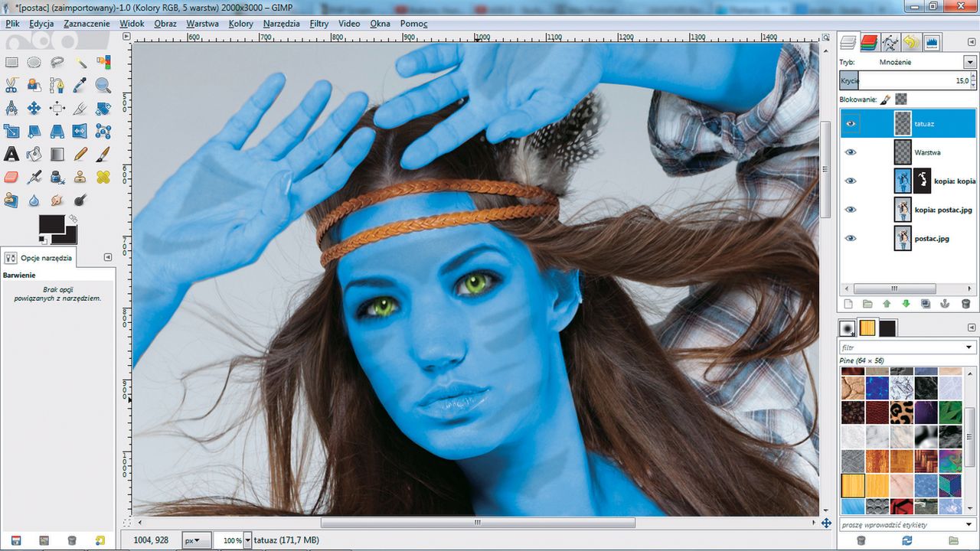
Task: Select the Smudge finger tool
Action: pos(57,200)
